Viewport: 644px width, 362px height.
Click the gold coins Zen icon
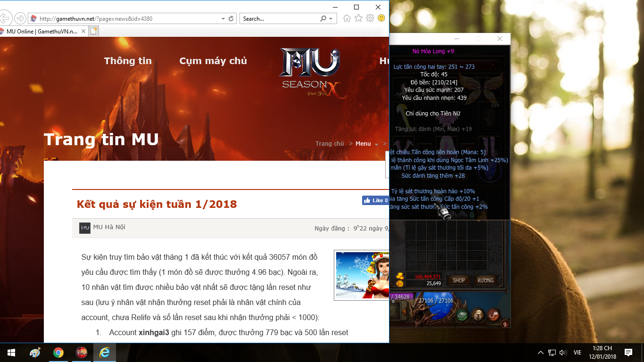[x=400, y=277]
